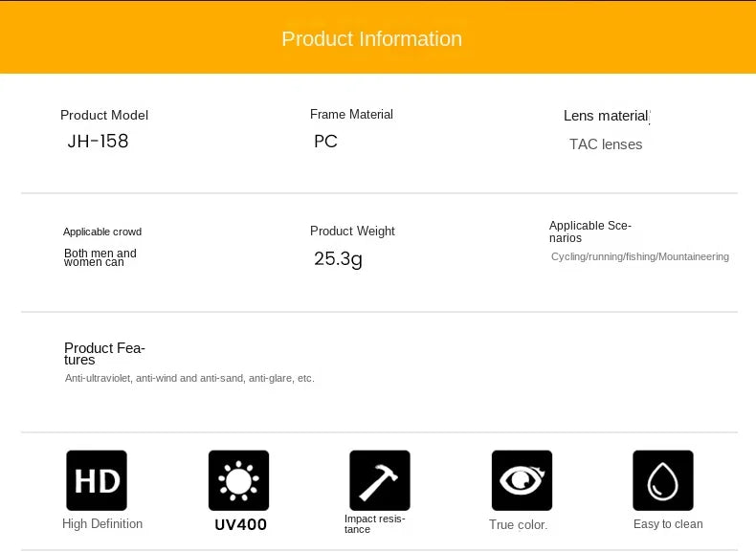Click the Lens material label
This screenshot has width=756, height=552.
607,116
